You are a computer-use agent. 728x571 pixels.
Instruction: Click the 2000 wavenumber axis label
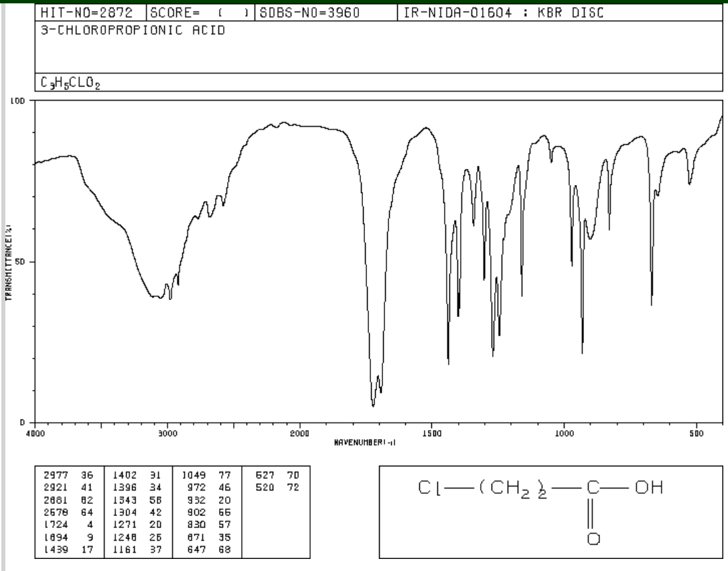[x=299, y=434]
